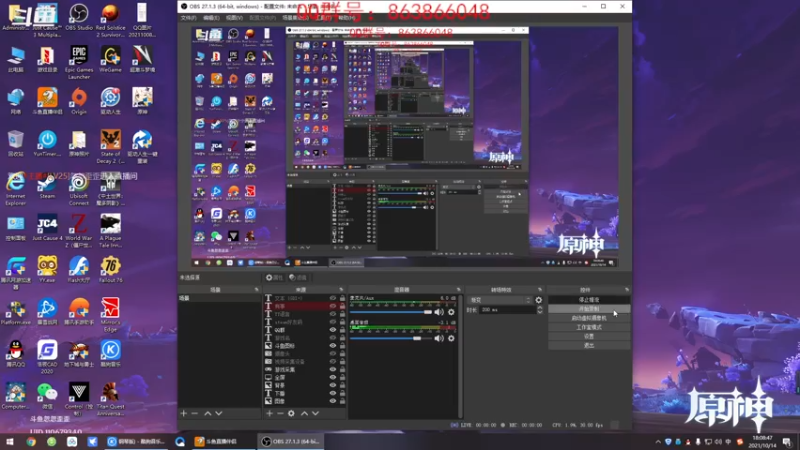800x450 pixels.
Task: Toggle the lock on the 游戏采集 source
Action: click(342, 369)
